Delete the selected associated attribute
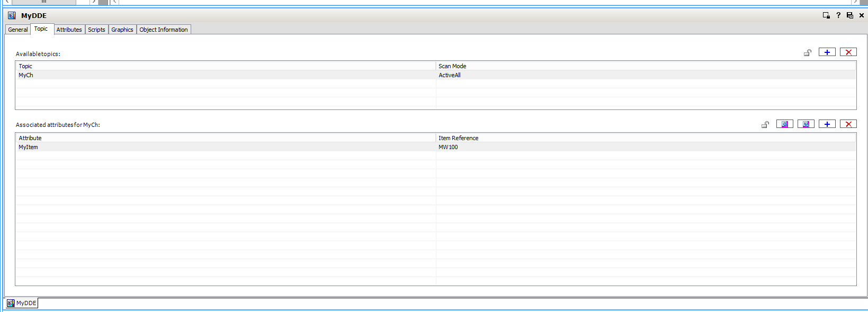Image resolution: width=868 pixels, height=312 pixels. [848, 124]
